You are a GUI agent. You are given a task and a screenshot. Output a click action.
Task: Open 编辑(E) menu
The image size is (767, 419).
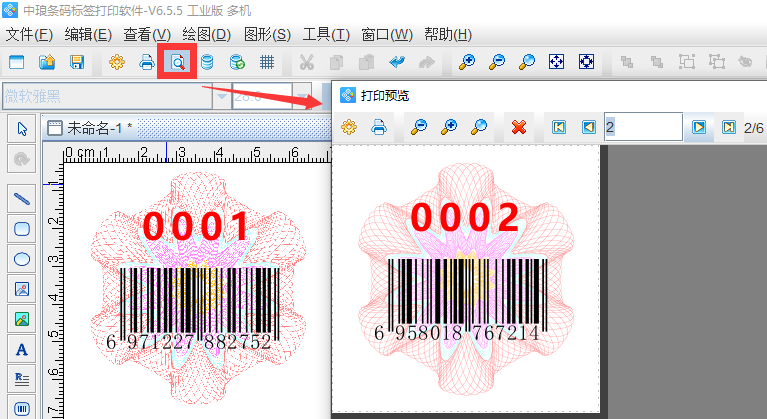pyautogui.click(x=88, y=35)
